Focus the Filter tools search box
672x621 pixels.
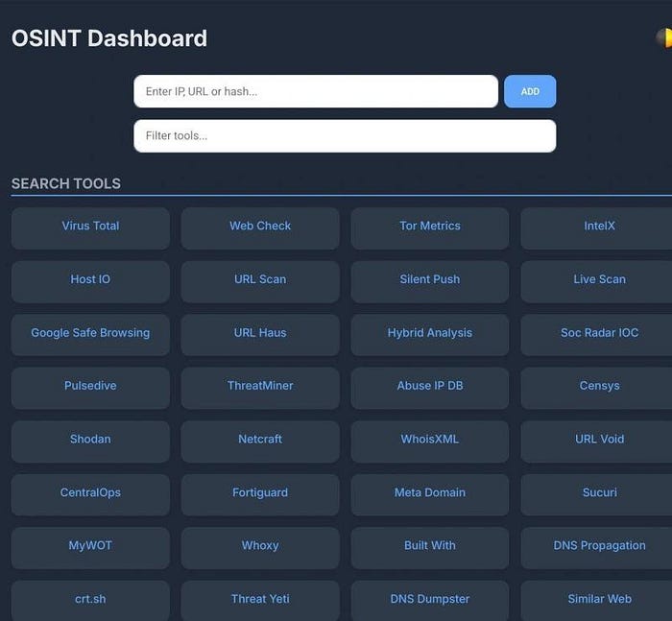pos(345,136)
